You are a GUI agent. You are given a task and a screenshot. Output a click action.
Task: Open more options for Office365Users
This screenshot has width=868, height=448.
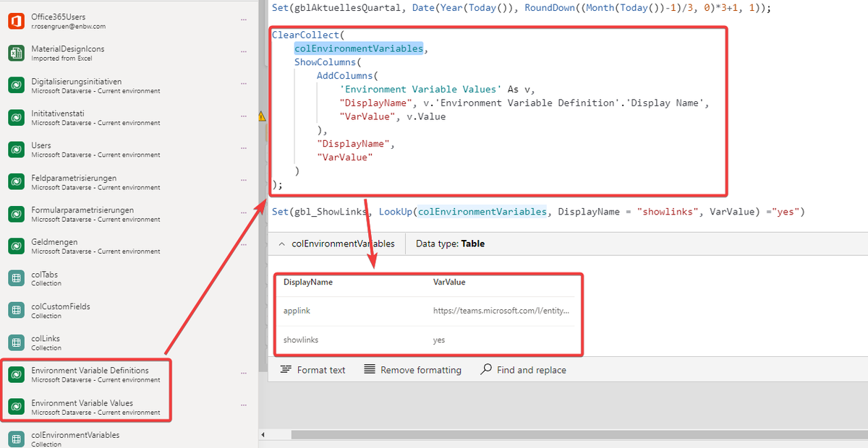244,21
